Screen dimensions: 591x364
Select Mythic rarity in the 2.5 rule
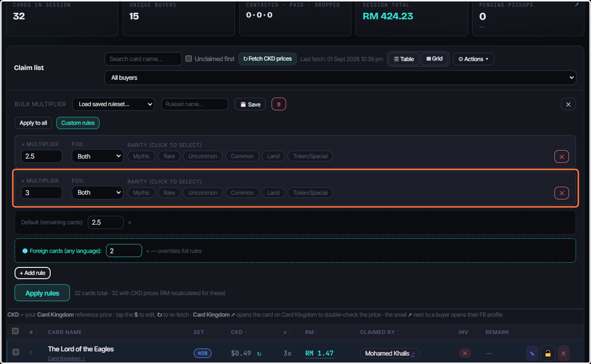(141, 156)
